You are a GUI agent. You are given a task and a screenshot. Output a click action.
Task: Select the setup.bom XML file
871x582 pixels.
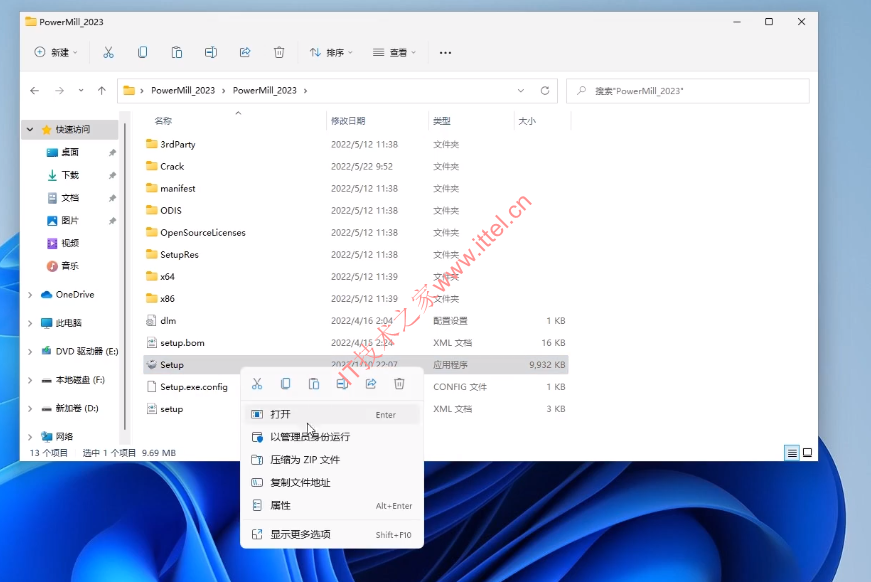[356, 343]
